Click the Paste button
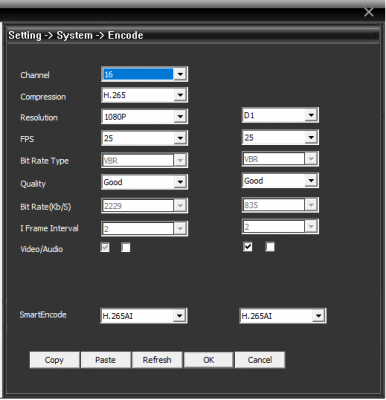This screenshot has height=400, width=386. [105, 360]
